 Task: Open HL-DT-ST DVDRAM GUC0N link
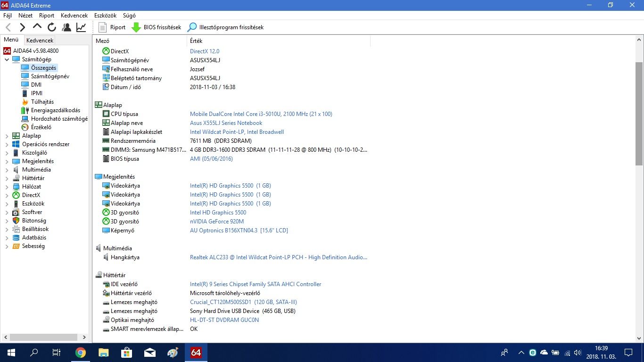[x=224, y=320]
